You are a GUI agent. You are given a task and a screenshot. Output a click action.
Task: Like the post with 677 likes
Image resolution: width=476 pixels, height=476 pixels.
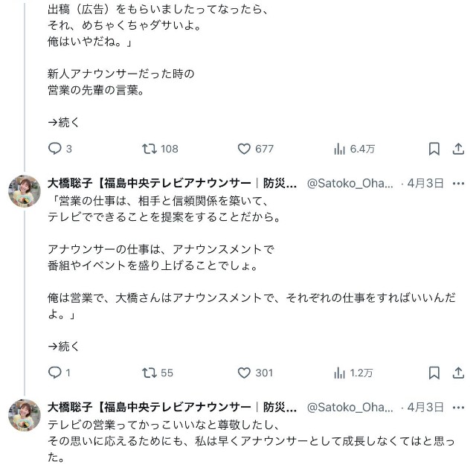pos(244,149)
